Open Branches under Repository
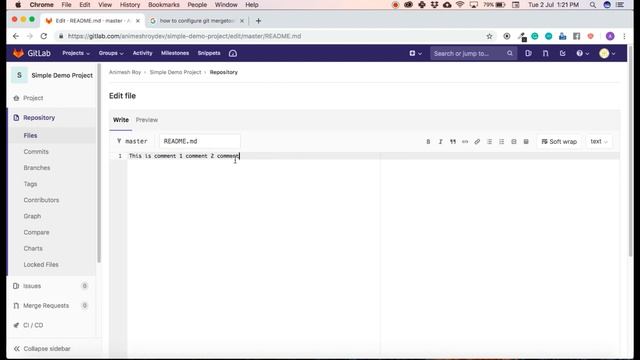Screen dimensions: 640x360 pos(37,168)
